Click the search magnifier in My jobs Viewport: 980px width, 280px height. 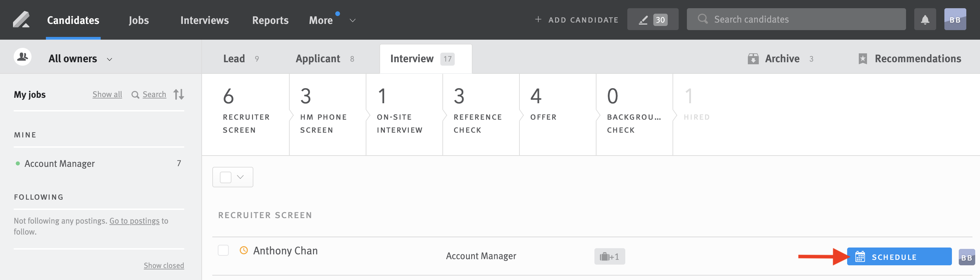(x=135, y=95)
